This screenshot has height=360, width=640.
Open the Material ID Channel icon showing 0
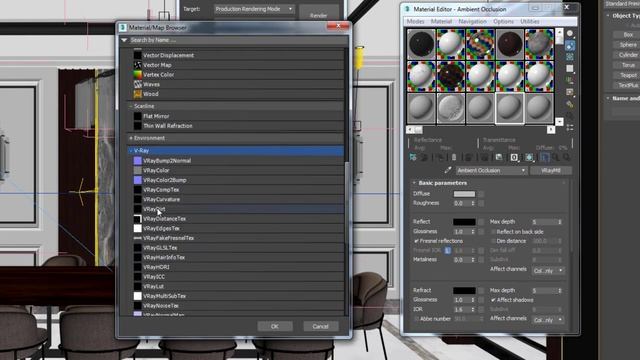click(514, 158)
